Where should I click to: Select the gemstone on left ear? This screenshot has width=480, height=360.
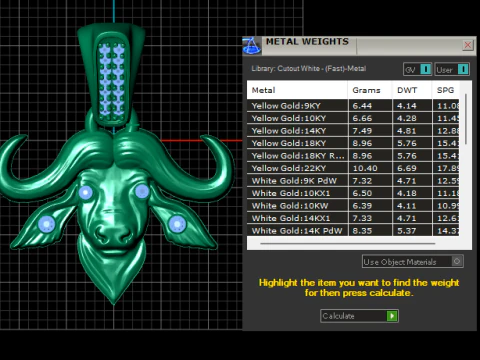tap(47, 224)
